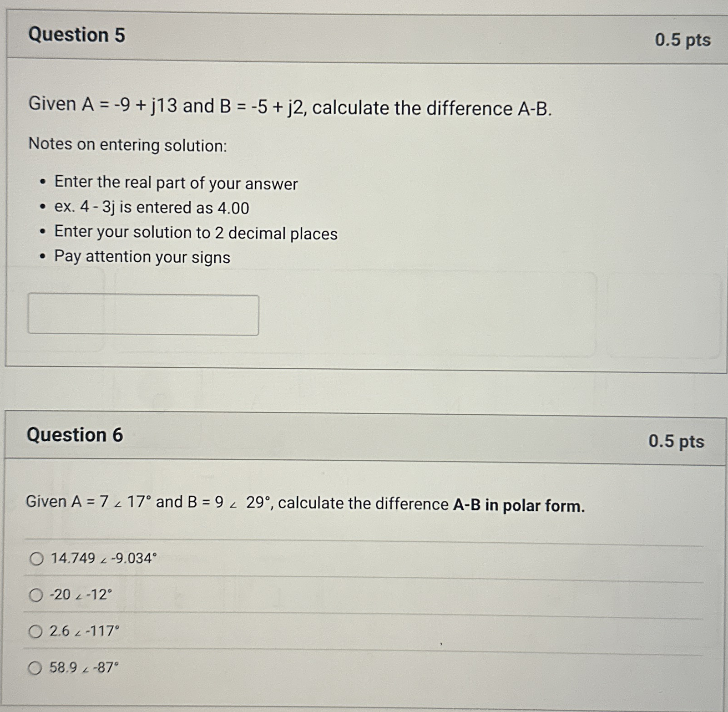Click the 'ex. 4 - 3j' example bullet
Screen dimensions: 728x712
[150, 208]
